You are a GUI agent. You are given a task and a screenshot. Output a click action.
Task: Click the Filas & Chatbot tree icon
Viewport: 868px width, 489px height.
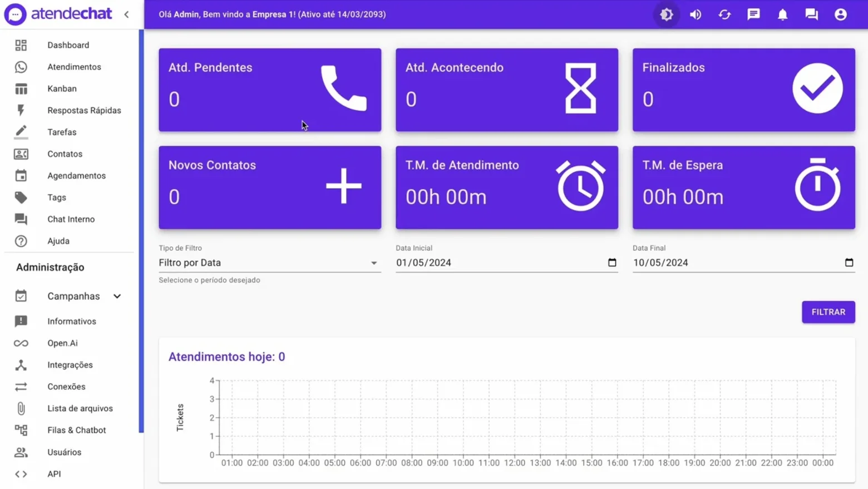[21, 430]
